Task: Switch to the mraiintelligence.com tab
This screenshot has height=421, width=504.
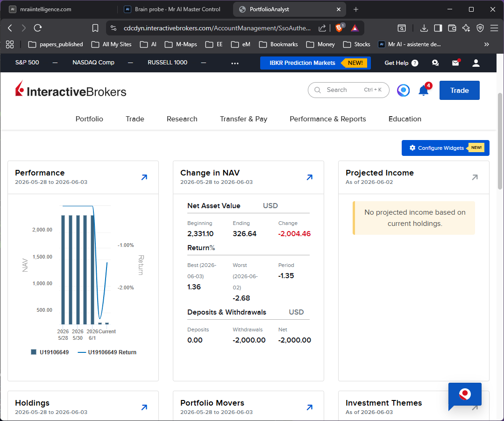Action: point(61,9)
